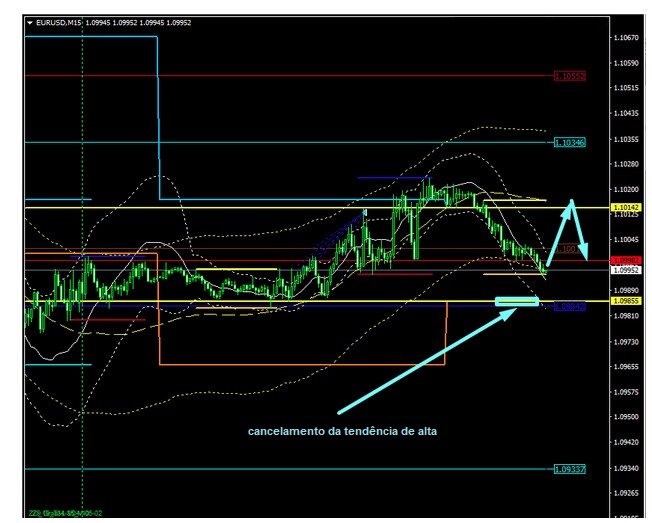Open the chart menu triangle beside EURUSD,M15
The image size is (652, 523).
click(x=29, y=21)
